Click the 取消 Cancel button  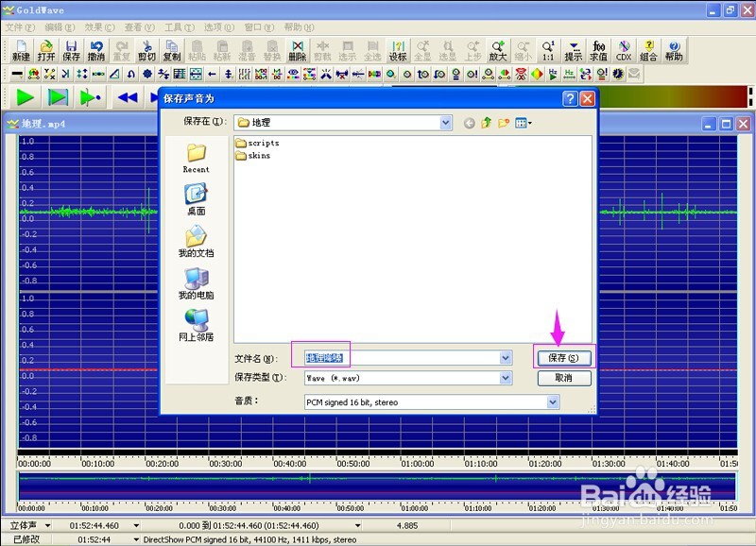[x=563, y=378]
